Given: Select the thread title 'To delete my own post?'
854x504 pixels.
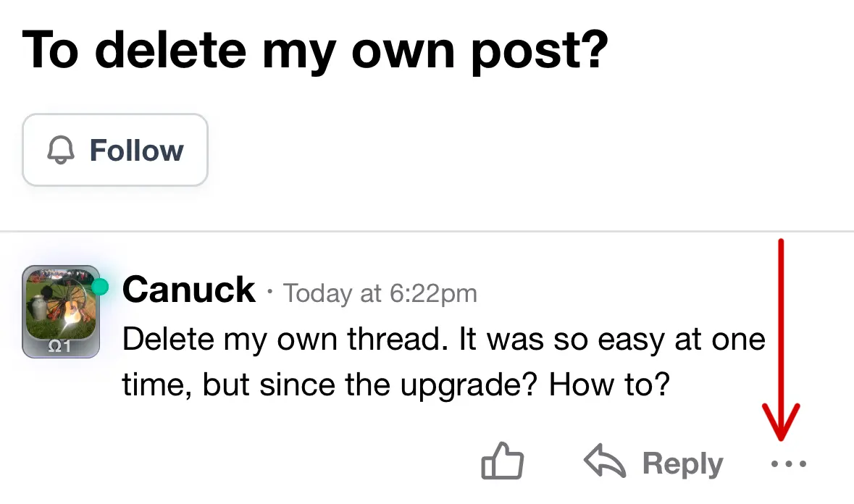Looking at the screenshot, I should [x=314, y=51].
